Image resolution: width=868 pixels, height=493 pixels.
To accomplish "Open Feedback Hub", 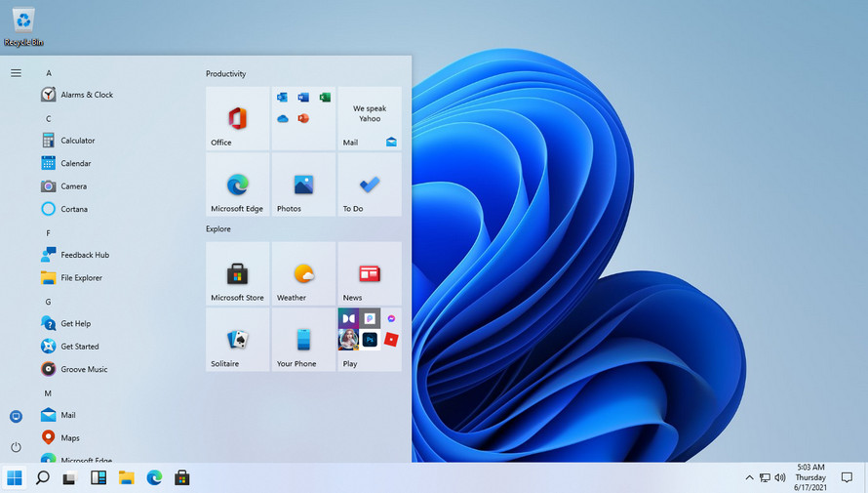I will point(75,255).
